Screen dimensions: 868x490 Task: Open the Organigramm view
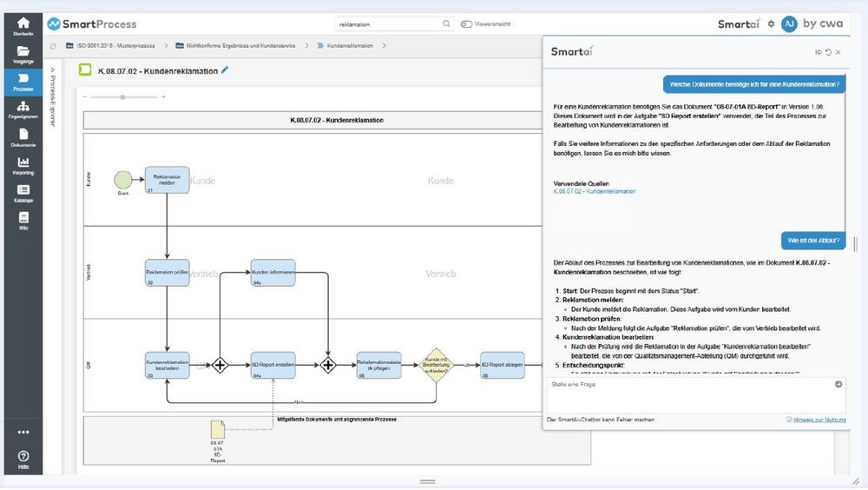[x=23, y=109]
